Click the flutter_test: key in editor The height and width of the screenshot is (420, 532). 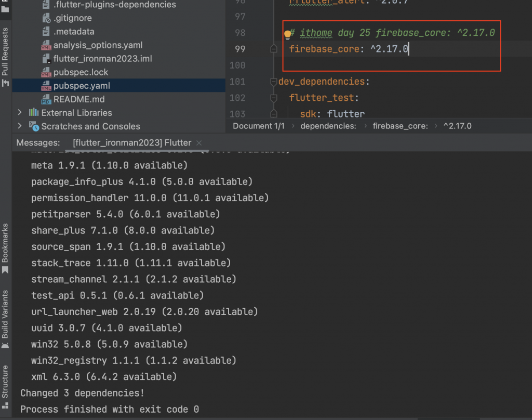coord(324,98)
